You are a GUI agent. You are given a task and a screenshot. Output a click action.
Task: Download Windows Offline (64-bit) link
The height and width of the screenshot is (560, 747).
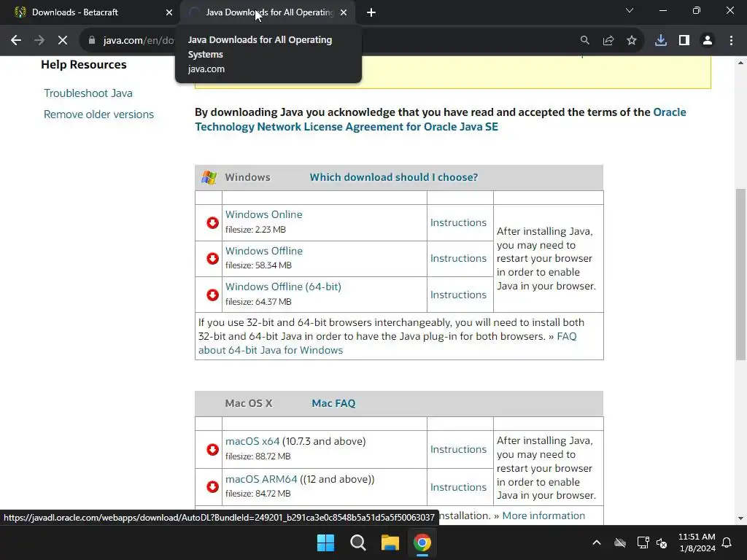283,287
